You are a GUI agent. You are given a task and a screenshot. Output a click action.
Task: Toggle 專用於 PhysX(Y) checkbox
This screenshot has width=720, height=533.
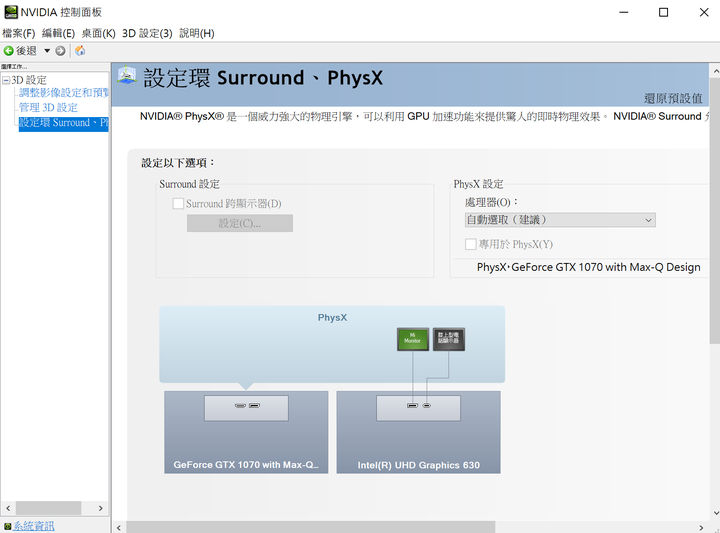pyautogui.click(x=471, y=244)
